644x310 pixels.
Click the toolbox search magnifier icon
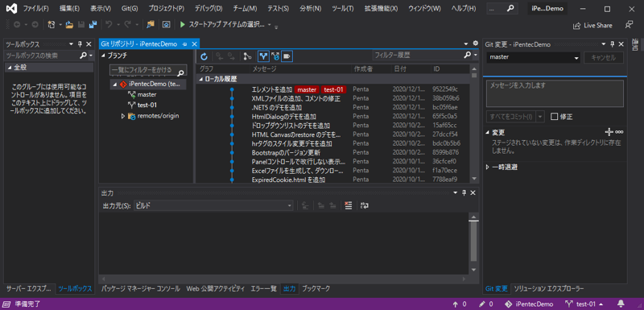tap(83, 56)
